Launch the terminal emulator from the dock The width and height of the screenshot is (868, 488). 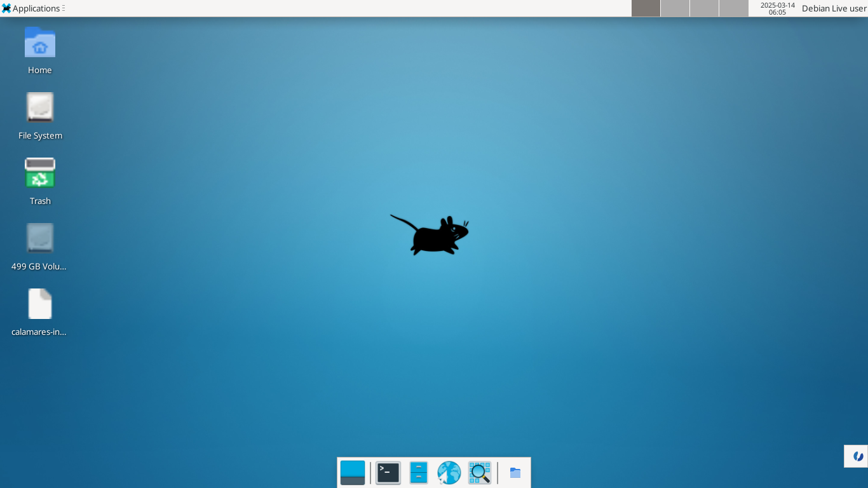(386, 472)
